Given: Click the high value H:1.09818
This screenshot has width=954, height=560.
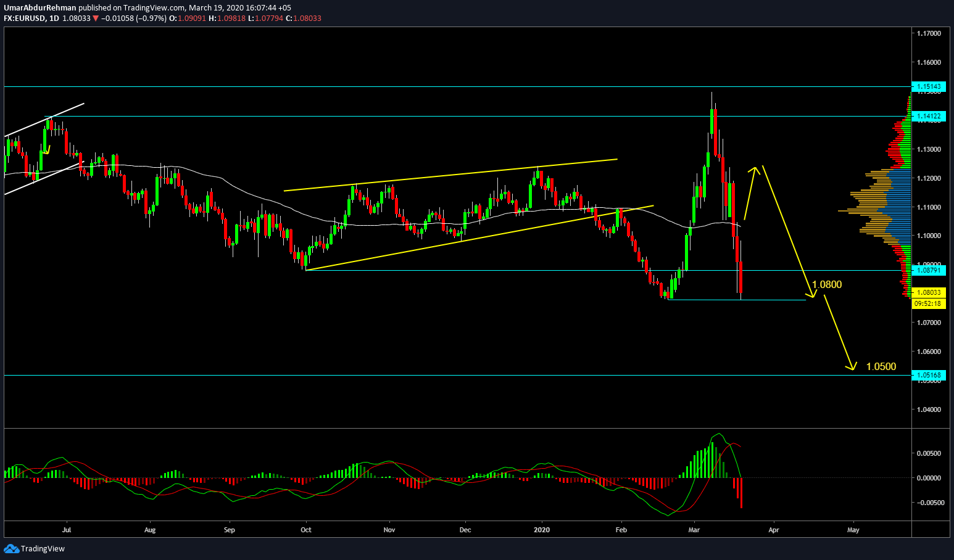Looking at the screenshot, I should (x=227, y=19).
